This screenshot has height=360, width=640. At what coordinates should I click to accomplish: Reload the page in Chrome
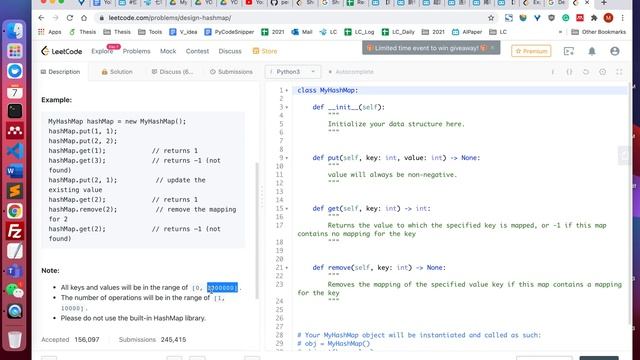click(70, 18)
